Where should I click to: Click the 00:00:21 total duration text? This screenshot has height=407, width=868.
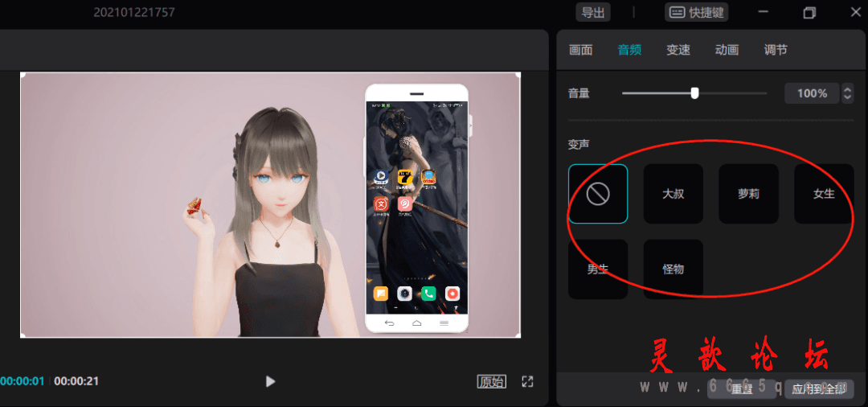pyautogui.click(x=76, y=381)
